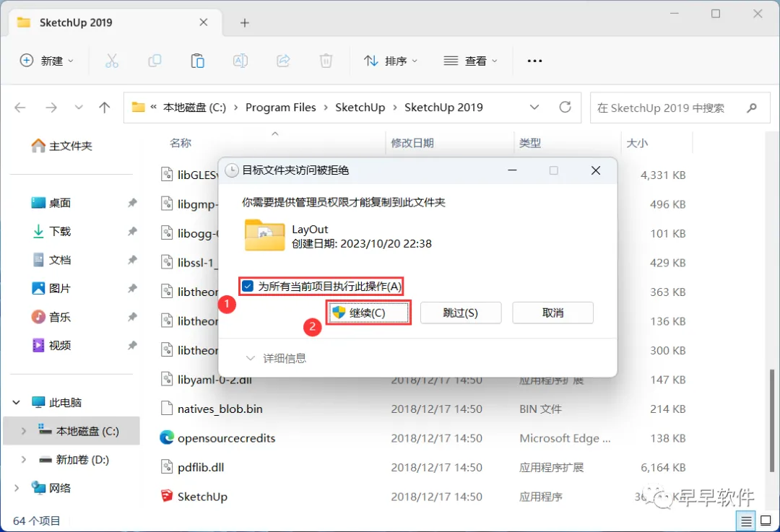Click the Copy icon in toolbar
Image resolution: width=780 pixels, height=532 pixels.
155,61
